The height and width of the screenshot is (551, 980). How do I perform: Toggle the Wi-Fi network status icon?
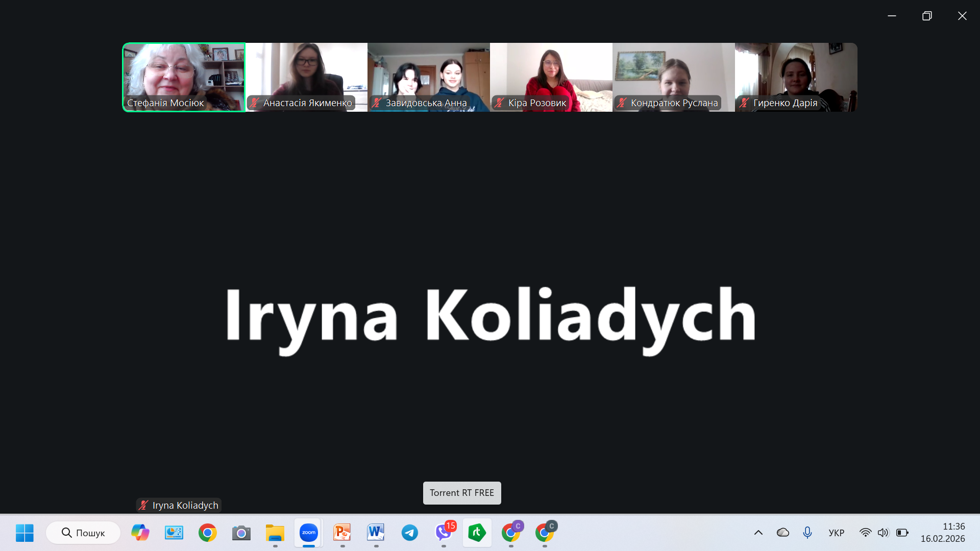(x=865, y=533)
